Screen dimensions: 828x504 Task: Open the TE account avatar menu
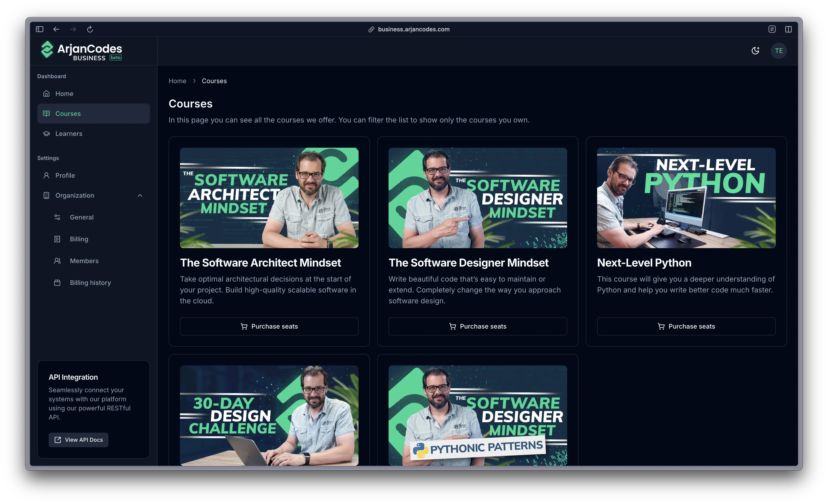pyautogui.click(x=779, y=50)
